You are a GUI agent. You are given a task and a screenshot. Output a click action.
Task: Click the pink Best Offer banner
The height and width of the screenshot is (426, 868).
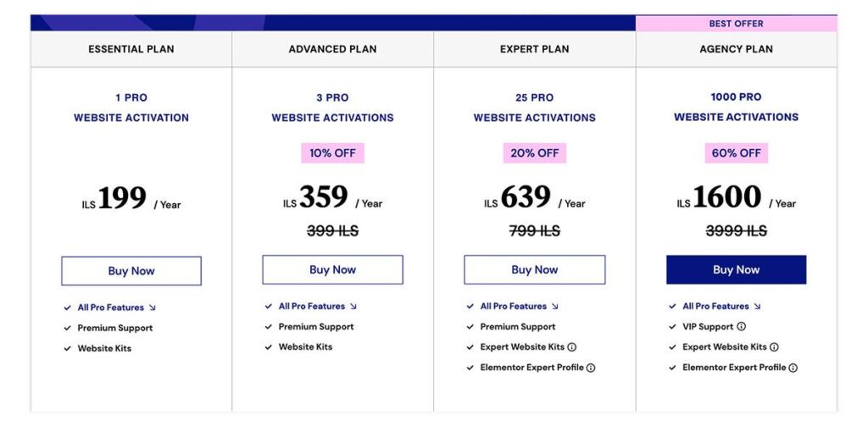point(736,24)
